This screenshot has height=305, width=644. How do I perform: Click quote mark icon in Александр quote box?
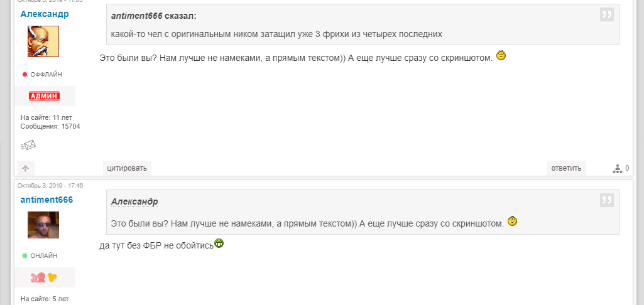tap(607, 200)
